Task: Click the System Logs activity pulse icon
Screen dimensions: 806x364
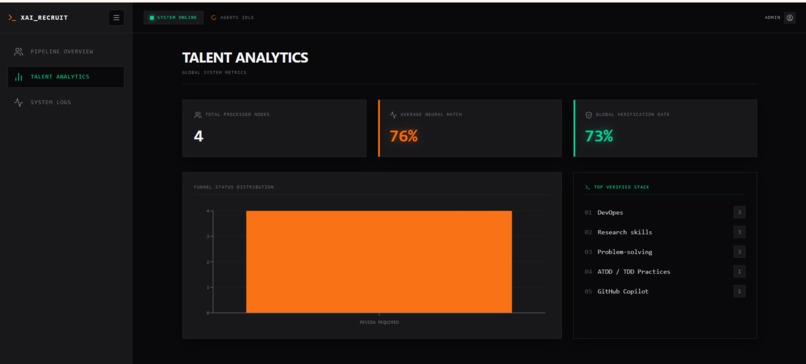Action: pos(19,102)
